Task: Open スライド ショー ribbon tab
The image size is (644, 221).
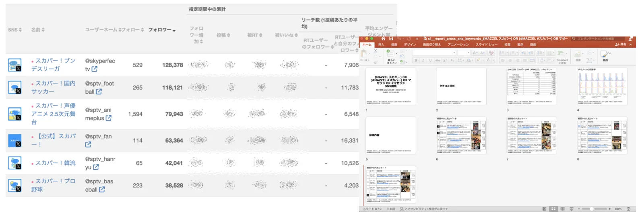Action: 487,45
